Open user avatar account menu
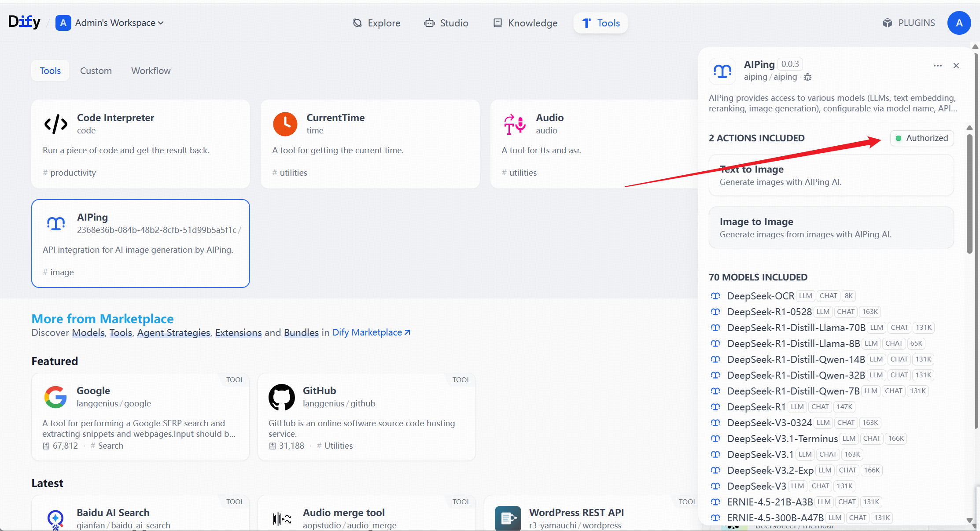980x531 pixels. [959, 23]
